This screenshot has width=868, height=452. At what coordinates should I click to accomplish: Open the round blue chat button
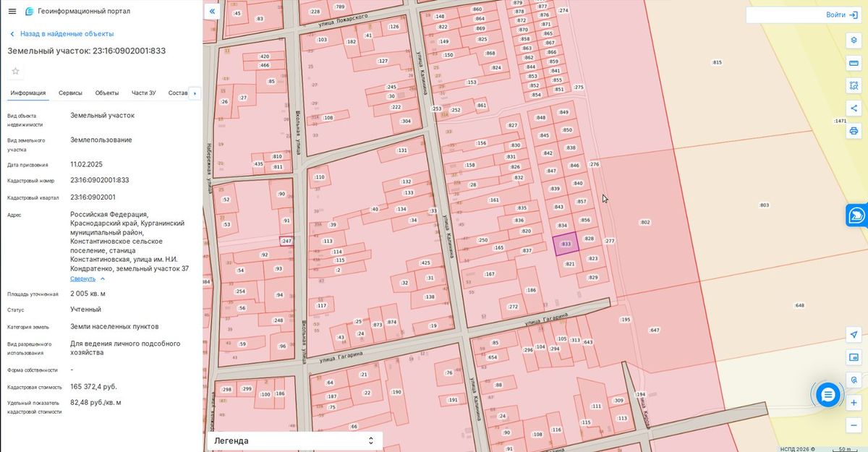point(828,394)
